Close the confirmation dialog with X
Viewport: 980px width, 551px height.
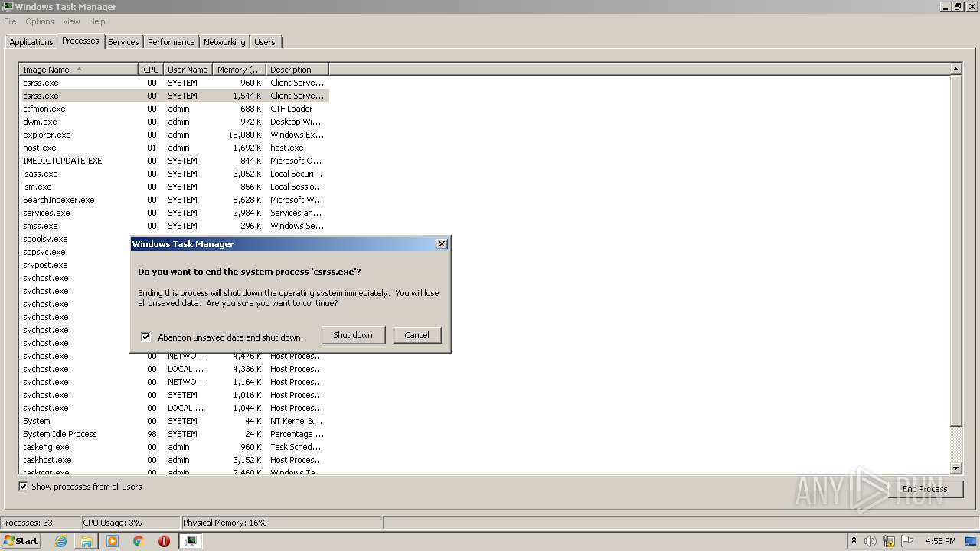tap(441, 244)
